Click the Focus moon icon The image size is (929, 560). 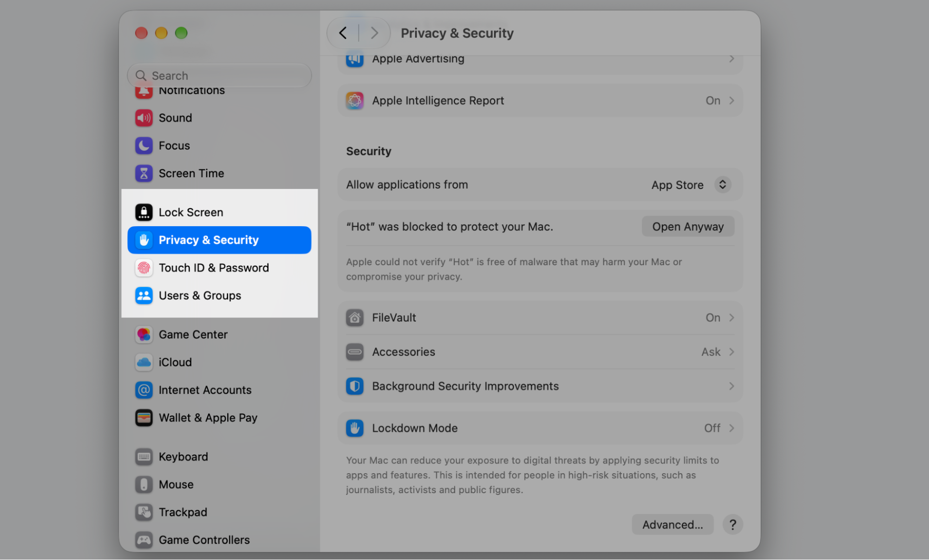[144, 145]
